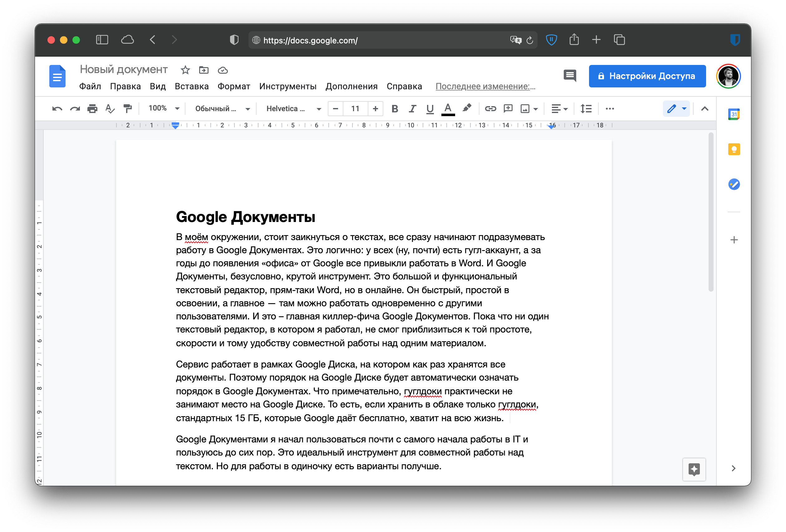Open comment history speech bubble icon
The image size is (786, 532).
pos(570,76)
